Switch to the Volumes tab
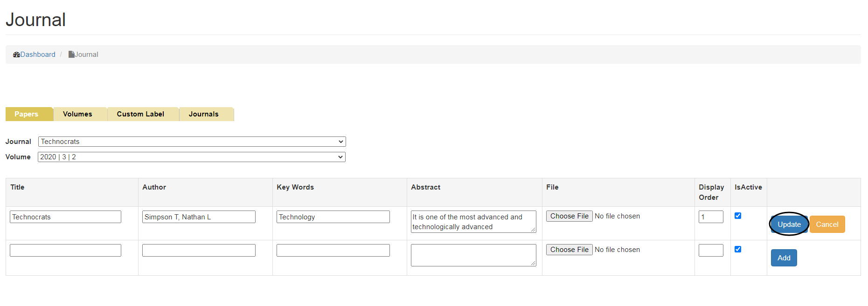 (77, 114)
